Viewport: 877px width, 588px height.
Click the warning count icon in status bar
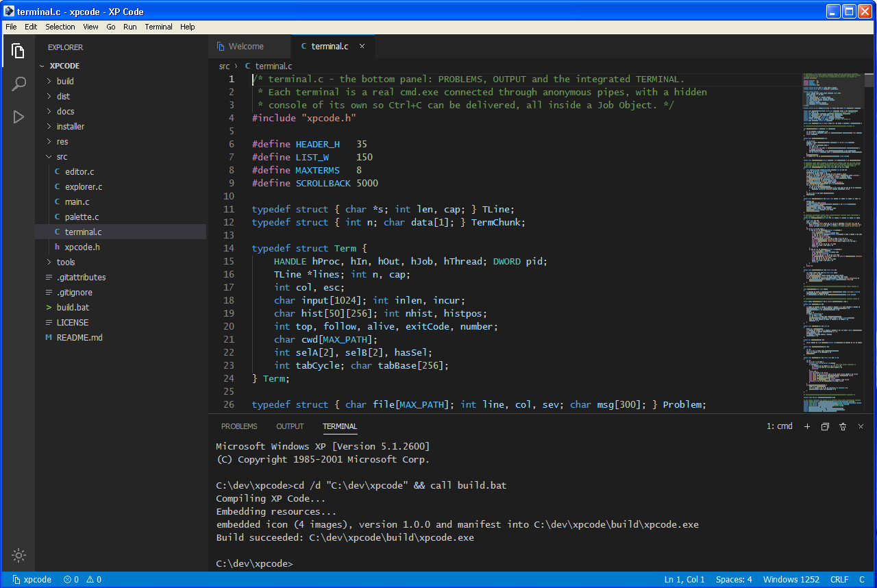90,580
